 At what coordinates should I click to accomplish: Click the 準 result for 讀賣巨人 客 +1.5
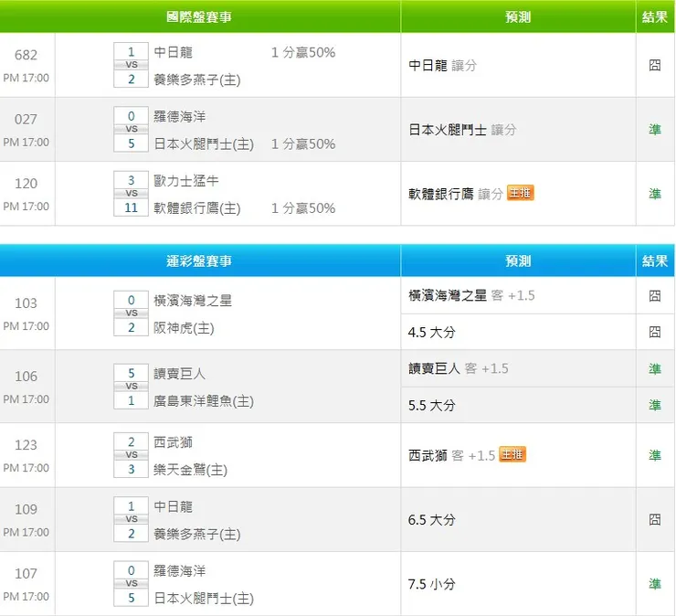pyautogui.click(x=654, y=369)
